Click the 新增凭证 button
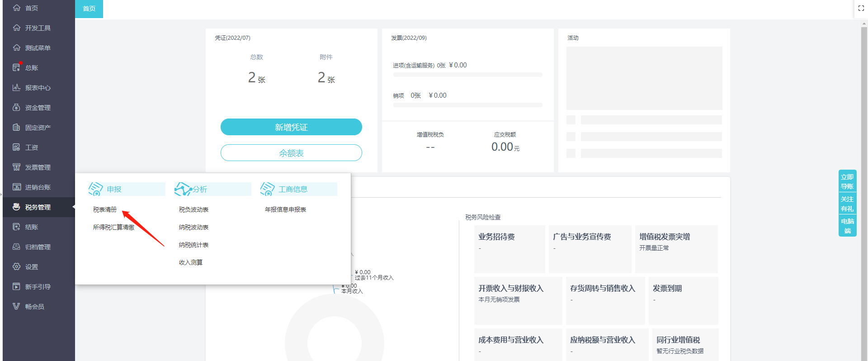The image size is (868, 361). coord(291,127)
